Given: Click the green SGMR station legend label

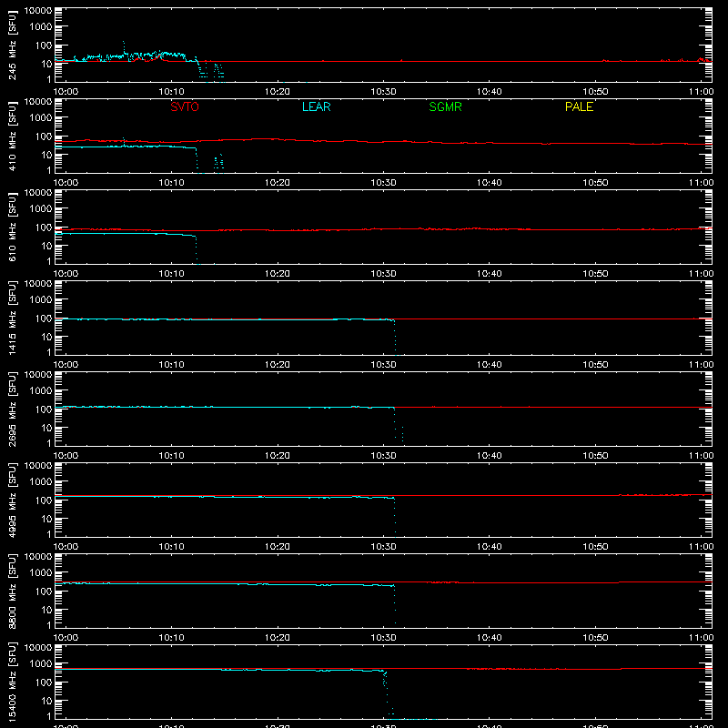Looking at the screenshot, I should [x=445, y=106].
